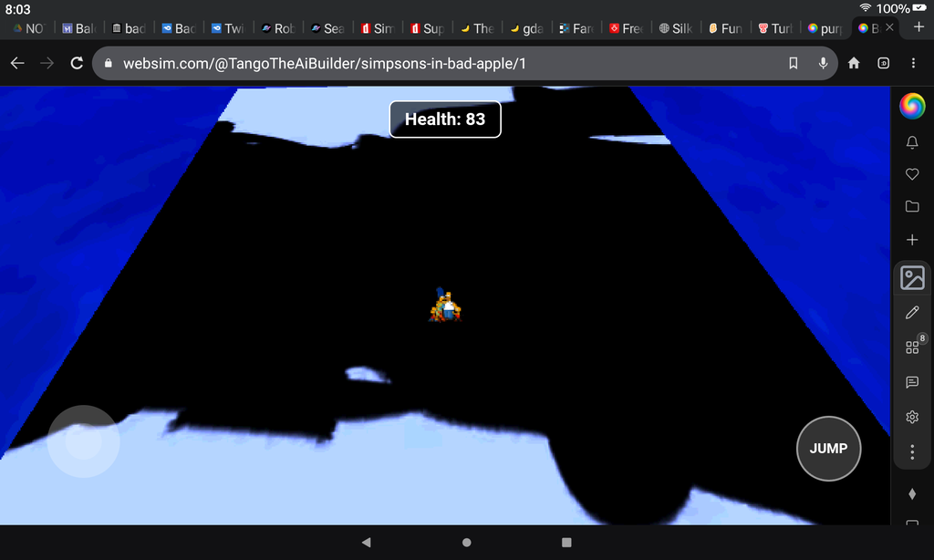Image resolution: width=934 pixels, height=560 pixels.
Task: Open settings gear in Websim sidebar
Action: [912, 417]
